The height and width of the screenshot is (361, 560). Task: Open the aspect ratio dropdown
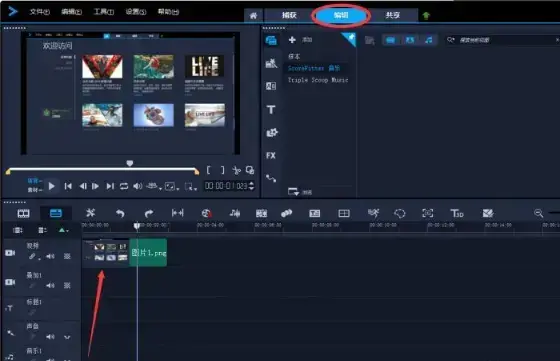[x=172, y=186]
